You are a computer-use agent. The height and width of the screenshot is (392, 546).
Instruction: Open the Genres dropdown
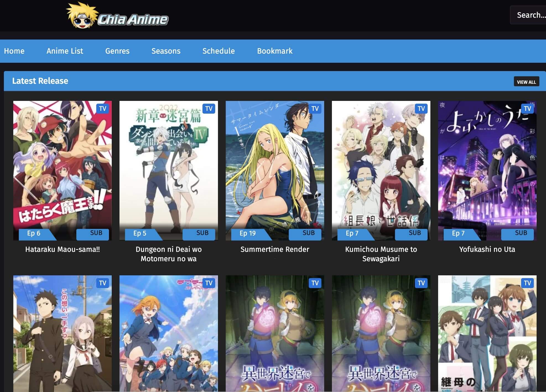117,51
